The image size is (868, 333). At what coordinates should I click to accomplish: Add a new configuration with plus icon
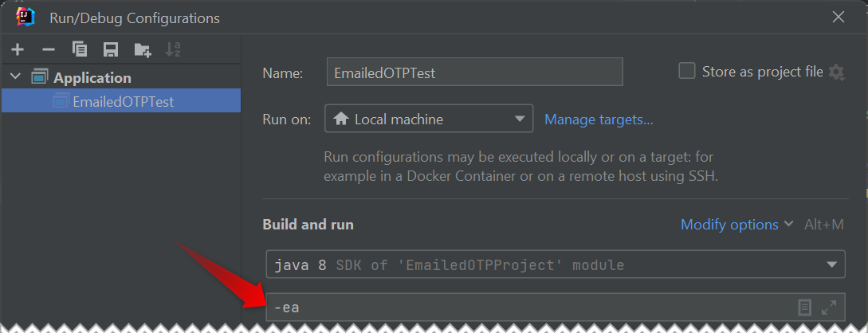click(x=18, y=49)
